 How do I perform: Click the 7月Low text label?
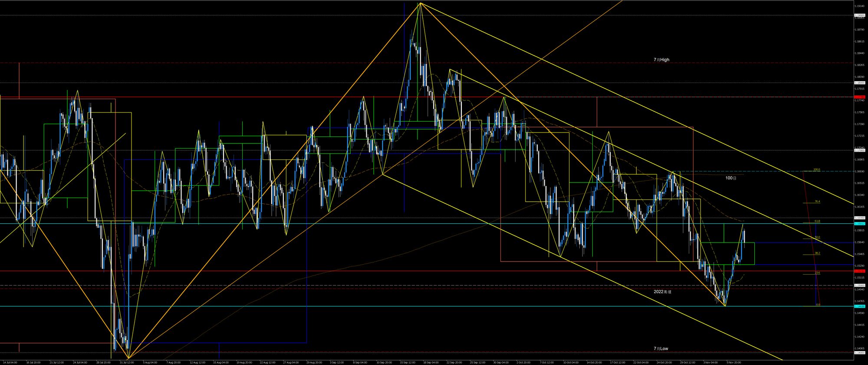pos(661,349)
